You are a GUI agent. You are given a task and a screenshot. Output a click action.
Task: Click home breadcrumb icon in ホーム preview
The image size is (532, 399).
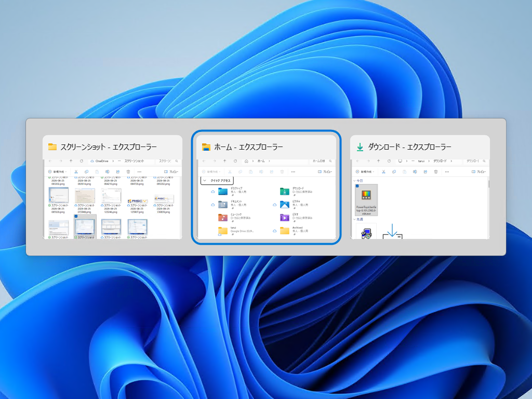click(x=246, y=161)
